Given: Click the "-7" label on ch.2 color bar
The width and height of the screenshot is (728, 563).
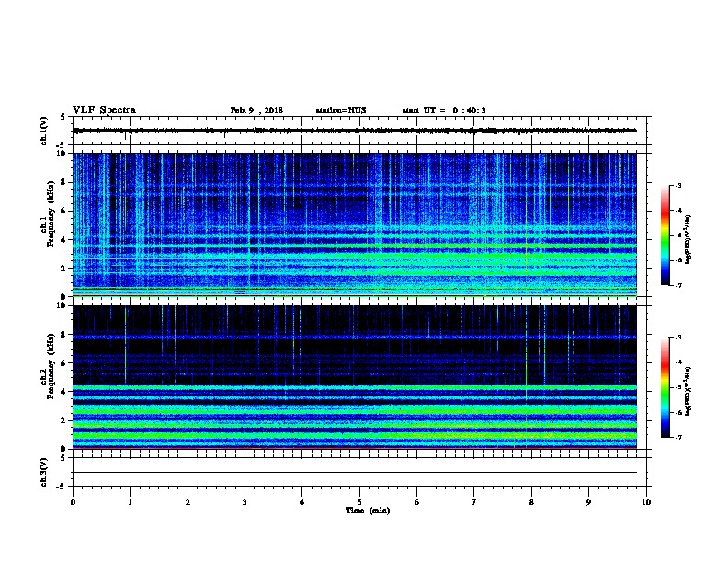Looking at the screenshot, I should point(677,438).
